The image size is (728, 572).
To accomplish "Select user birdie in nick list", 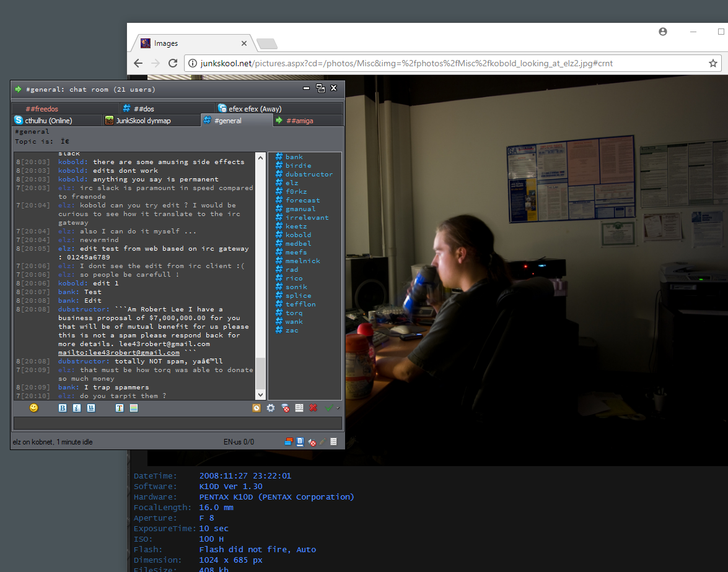I will (299, 166).
